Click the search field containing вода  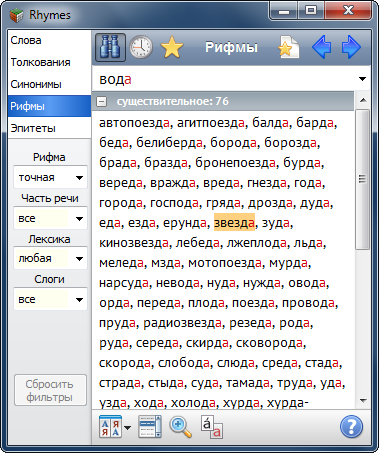224,79
